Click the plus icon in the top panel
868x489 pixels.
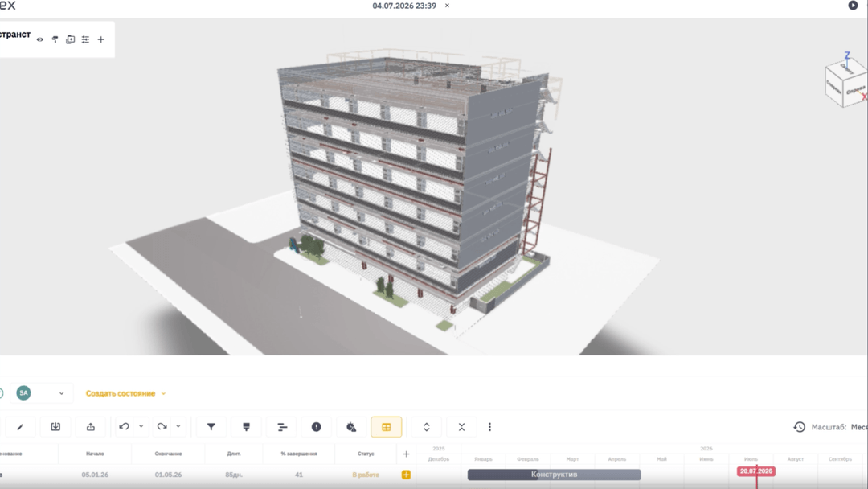click(x=101, y=39)
